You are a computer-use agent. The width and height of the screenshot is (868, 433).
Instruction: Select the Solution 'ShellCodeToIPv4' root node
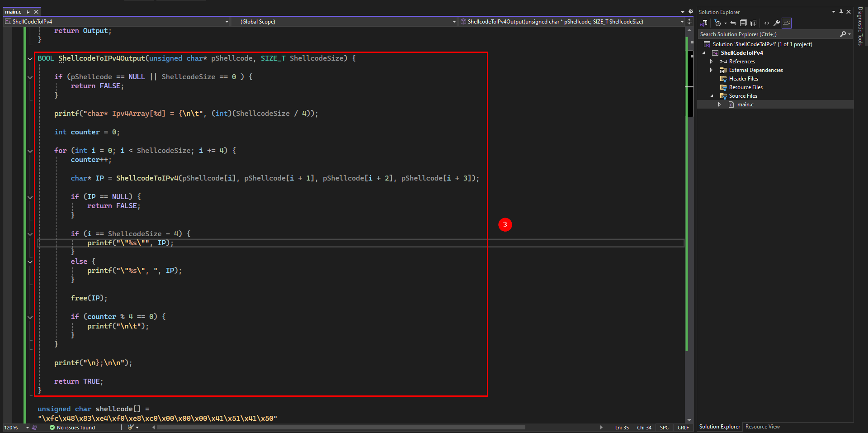point(762,44)
